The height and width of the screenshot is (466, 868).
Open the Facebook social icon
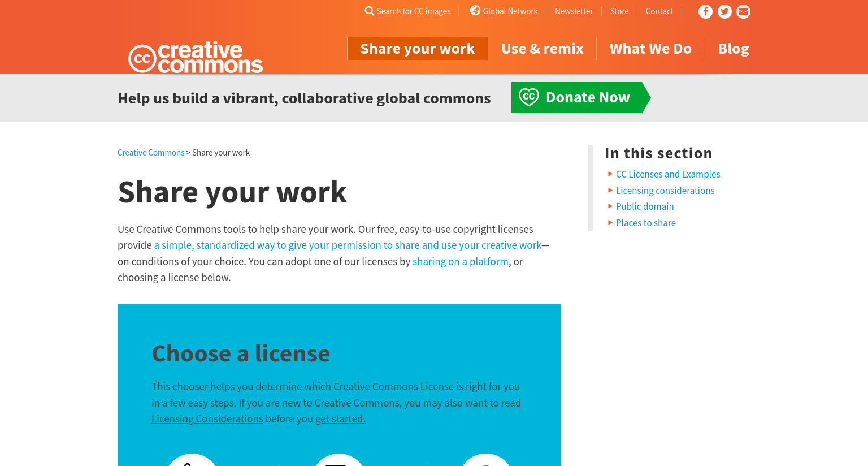(x=705, y=11)
